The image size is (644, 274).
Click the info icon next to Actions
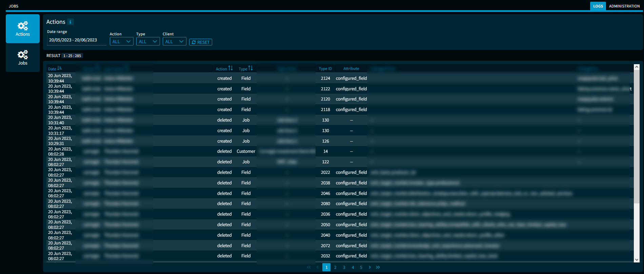(x=70, y=22)
